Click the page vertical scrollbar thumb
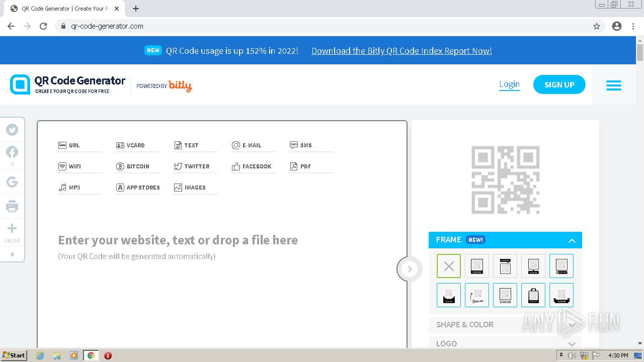Viewport: 644px width, 362px height. pos(640,52)
